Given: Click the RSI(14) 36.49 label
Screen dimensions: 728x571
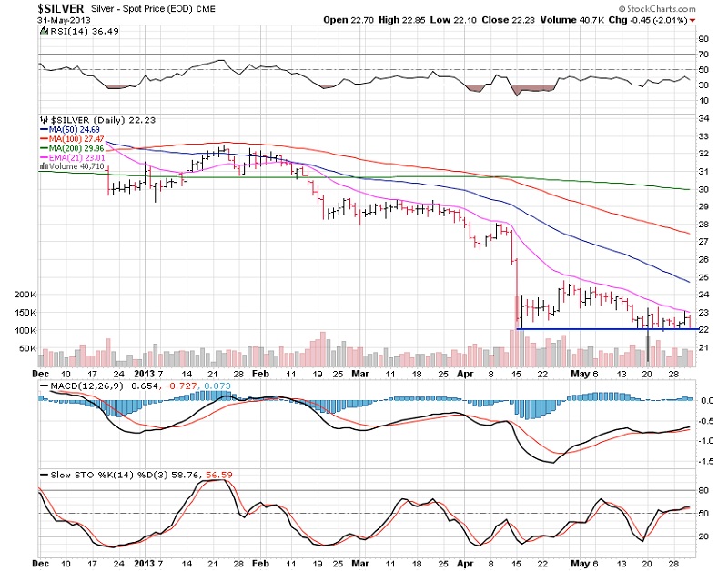Looking at the screenshot, I should (84, 32).
